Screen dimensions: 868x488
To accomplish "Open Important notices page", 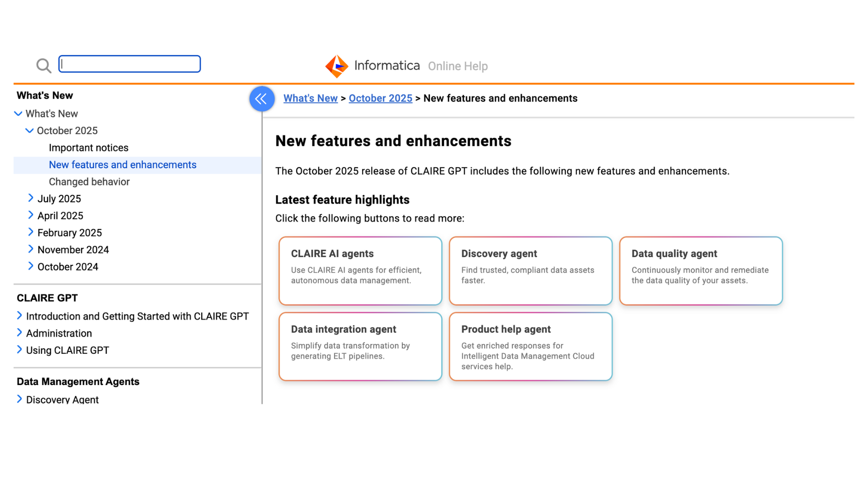I will (89, 148).
